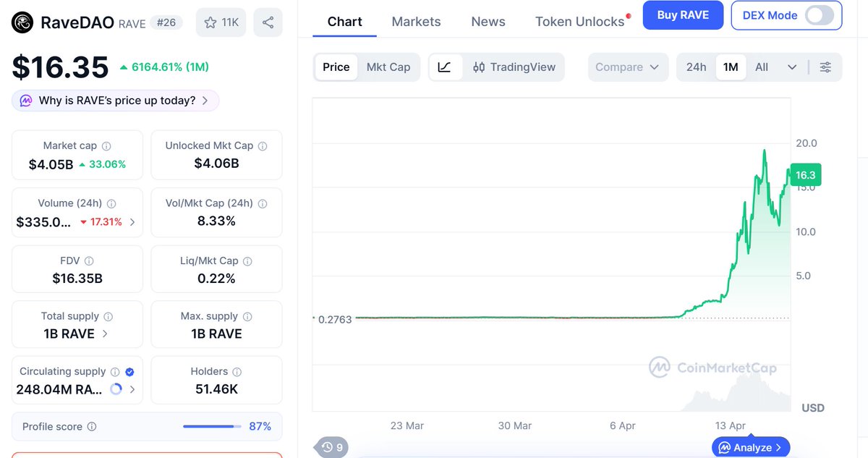Expand Circulating supply details chevron
The height and width of the screenshot is (458, 868).
tap(132, 389)
